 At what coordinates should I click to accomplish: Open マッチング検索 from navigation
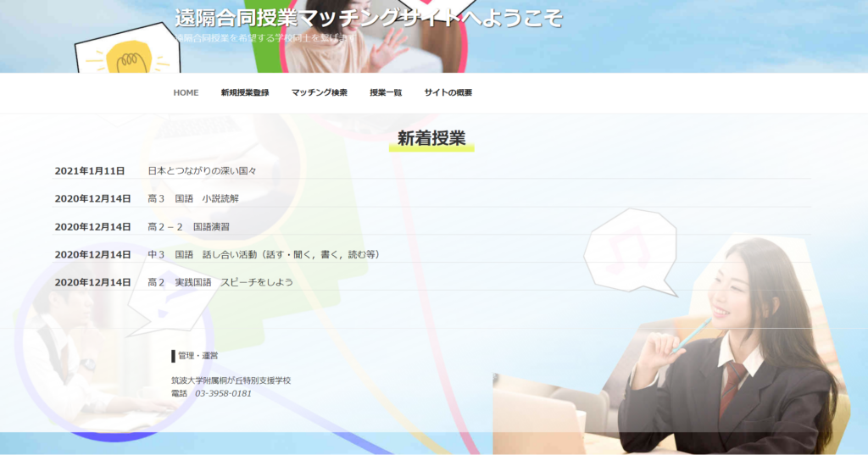coord(320,92)
